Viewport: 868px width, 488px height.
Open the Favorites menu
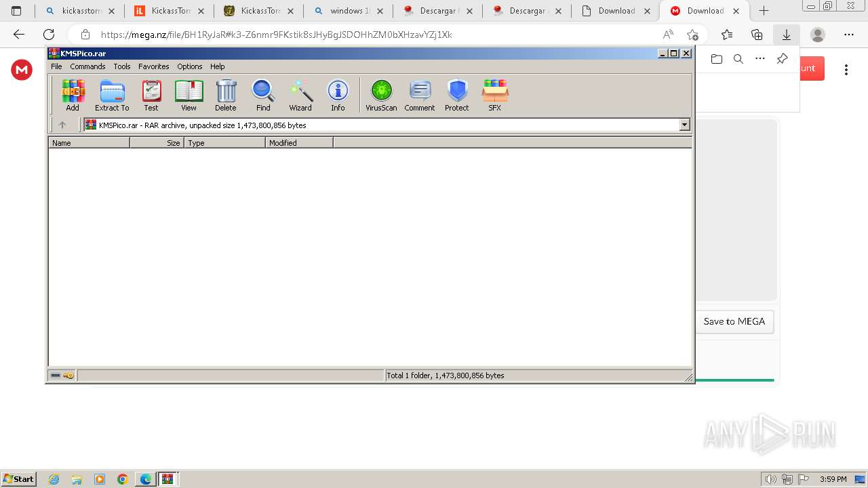point(154,66)
